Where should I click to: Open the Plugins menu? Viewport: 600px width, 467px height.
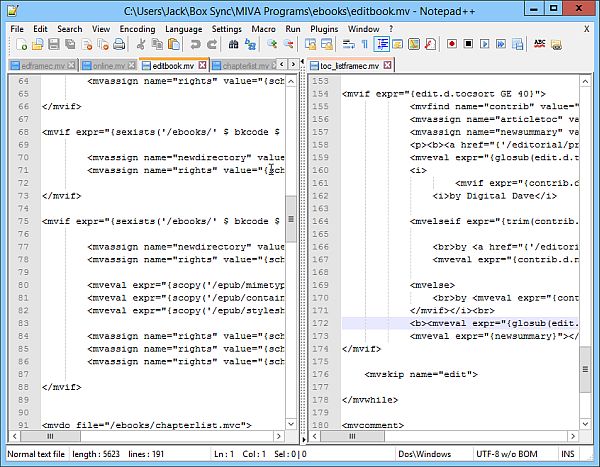click(x=324, y=29)
